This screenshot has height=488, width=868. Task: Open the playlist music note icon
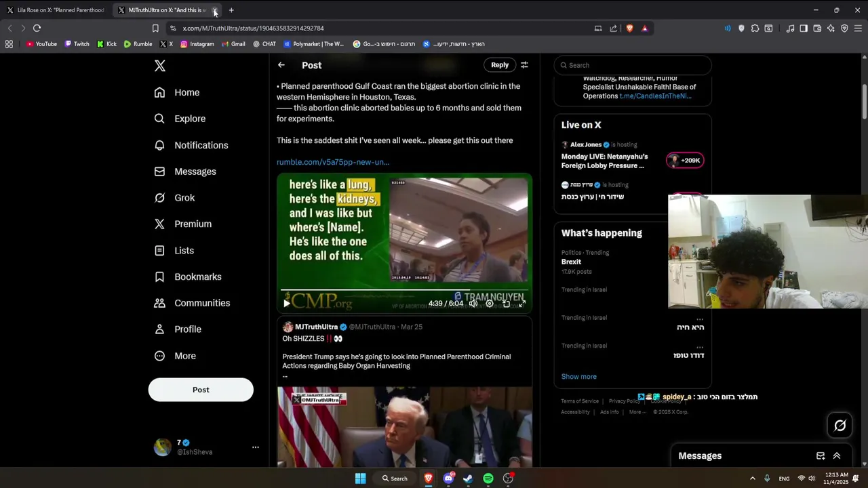tap(790, 28)
